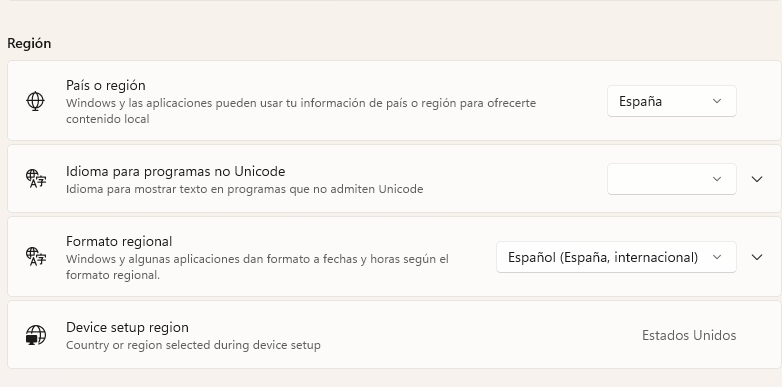782x387 pixels.
Task: Click the Idioma para programas no Unicode title
Action: (x=176, y=172)
